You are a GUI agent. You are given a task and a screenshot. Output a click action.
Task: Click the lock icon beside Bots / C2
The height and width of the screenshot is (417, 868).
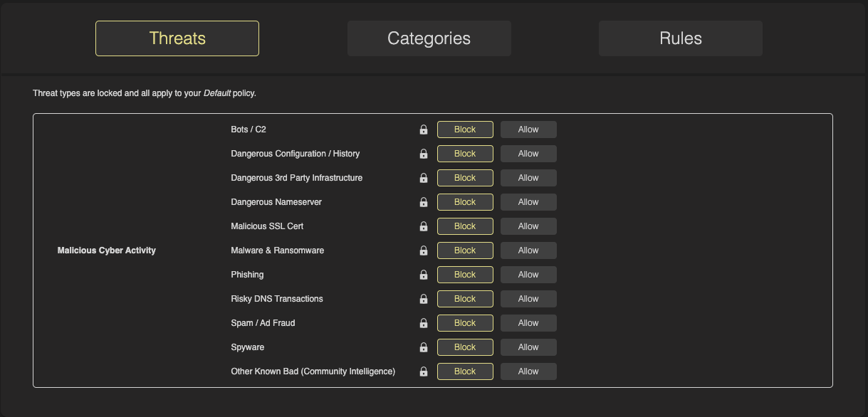(x=424, y=130)
